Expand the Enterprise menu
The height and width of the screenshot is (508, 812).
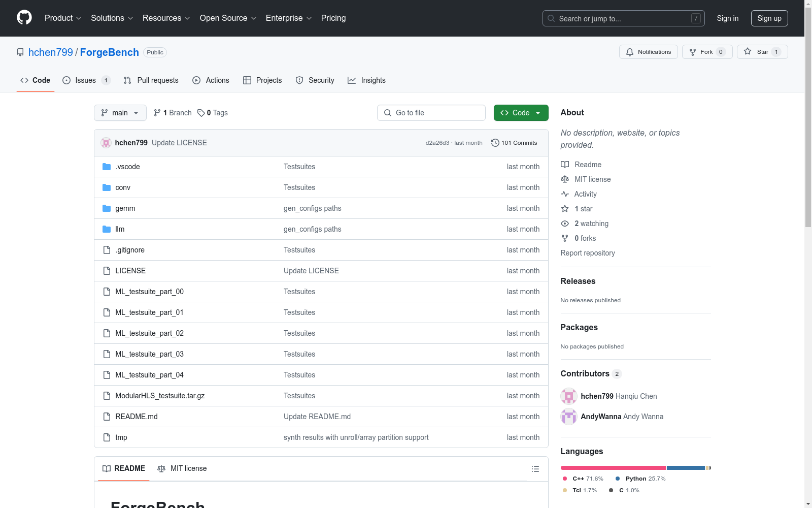click(289, 18)
